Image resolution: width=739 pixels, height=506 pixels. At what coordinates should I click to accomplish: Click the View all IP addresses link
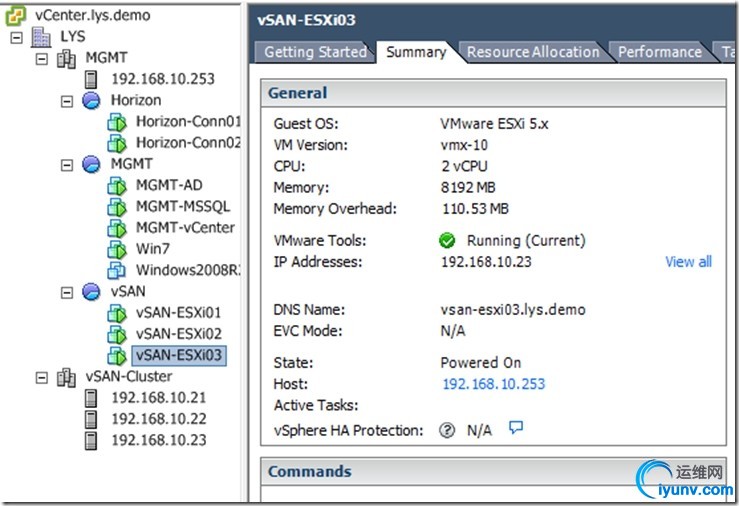[x=688, y=261]
